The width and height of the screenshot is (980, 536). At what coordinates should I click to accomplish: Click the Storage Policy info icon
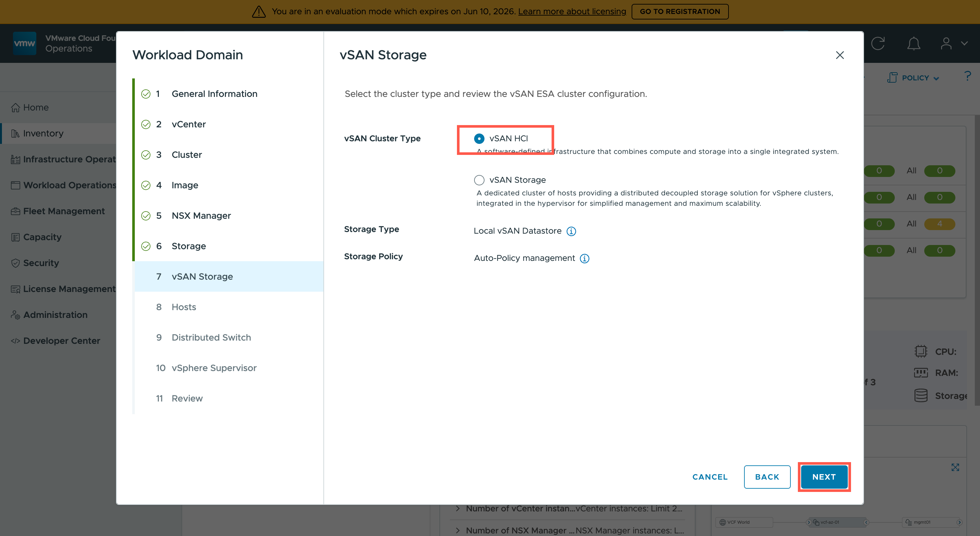point(584,259)
